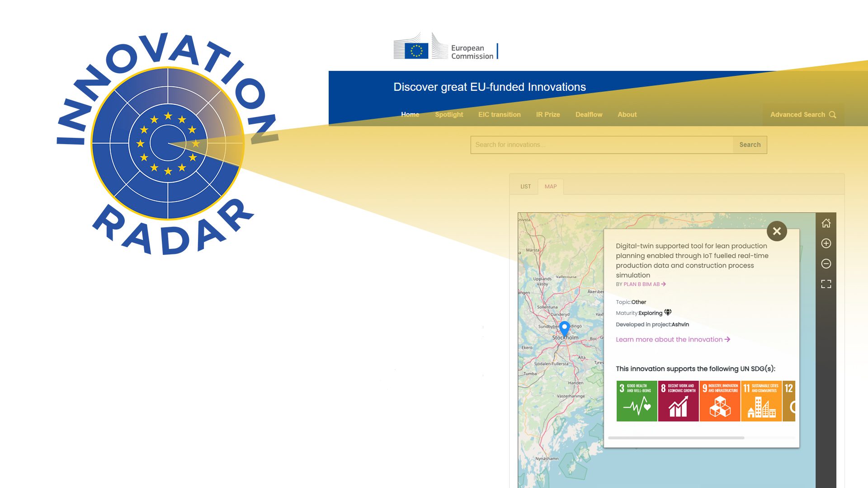
Task: Open the Spotlight menu item
Action: click(449, 115)
